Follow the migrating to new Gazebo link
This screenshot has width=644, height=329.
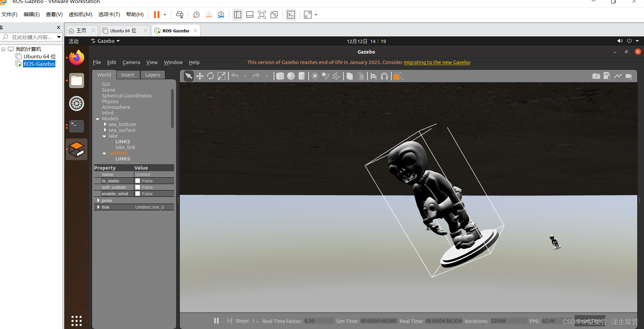[x=437, y=62]
